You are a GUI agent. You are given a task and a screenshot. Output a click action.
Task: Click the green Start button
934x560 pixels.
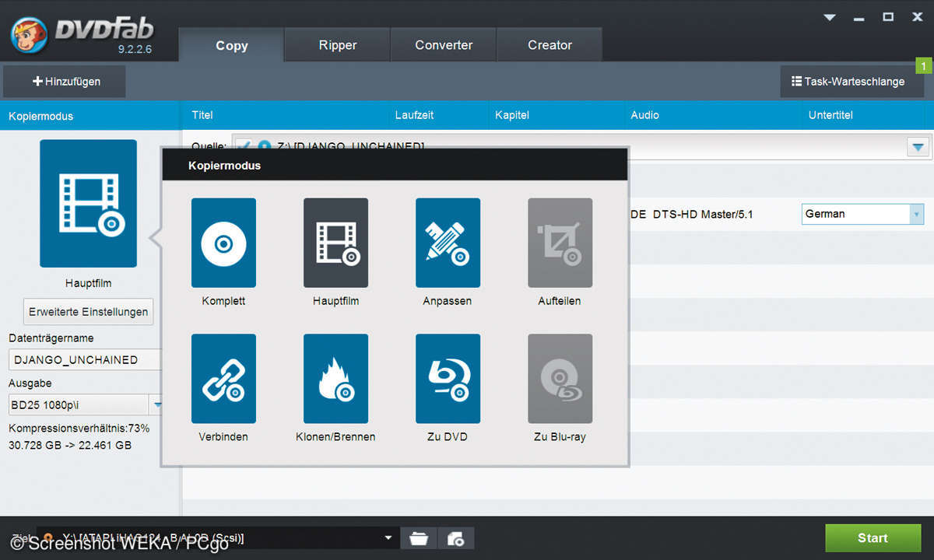pos(873,538)
